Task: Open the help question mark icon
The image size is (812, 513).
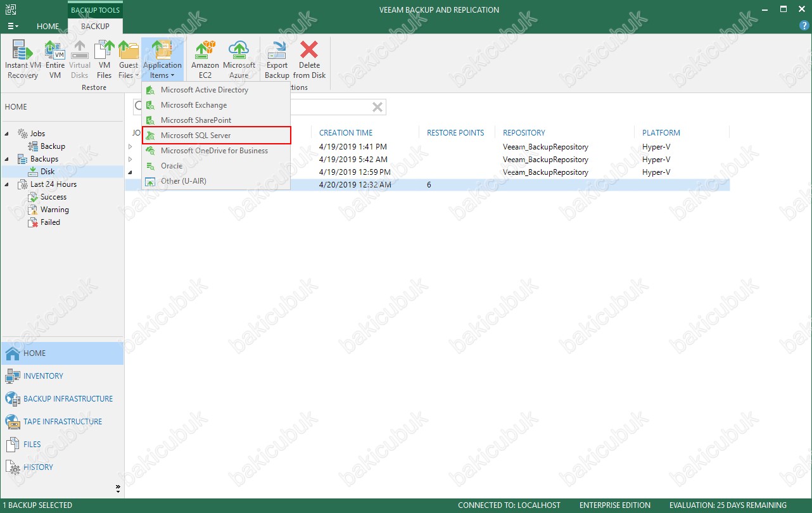Action: click(x=804, y=26)
